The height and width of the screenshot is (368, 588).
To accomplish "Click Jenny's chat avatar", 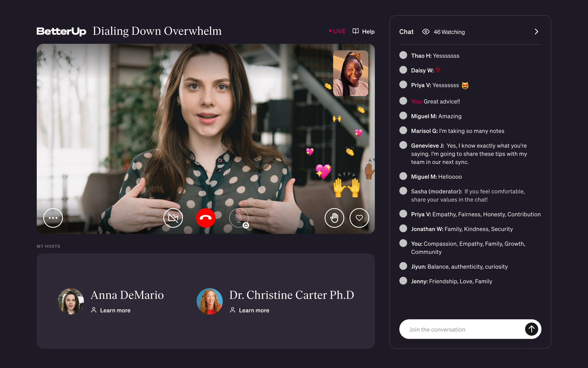I will [x=403, y=281].
